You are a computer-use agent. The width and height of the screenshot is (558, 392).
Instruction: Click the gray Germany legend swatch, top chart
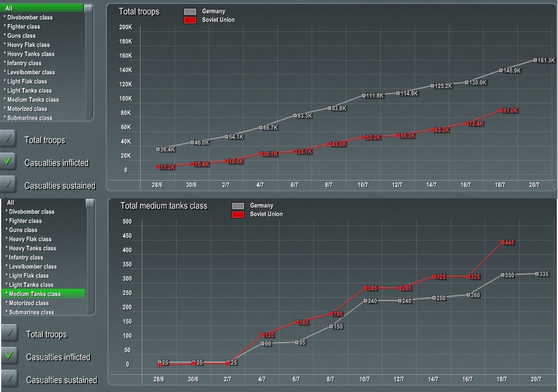pyautogui.click(x=190, y=11)
